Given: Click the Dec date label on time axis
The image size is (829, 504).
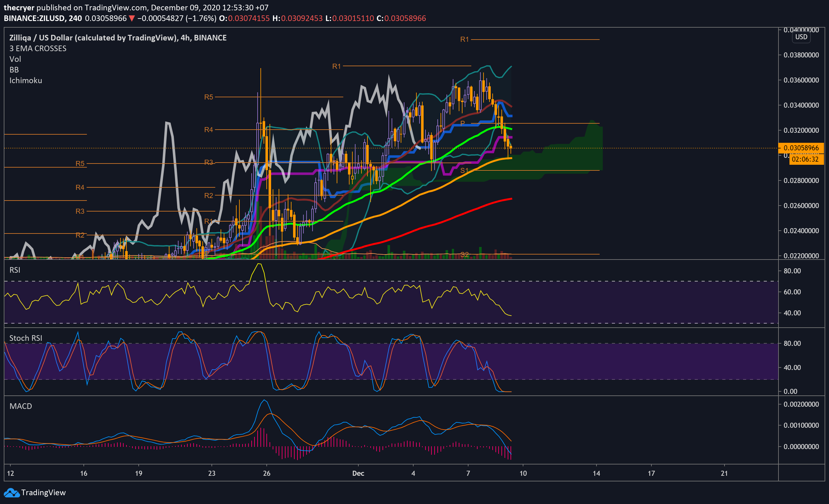Looking at the screenshot, I should click(x=358, y=473).
